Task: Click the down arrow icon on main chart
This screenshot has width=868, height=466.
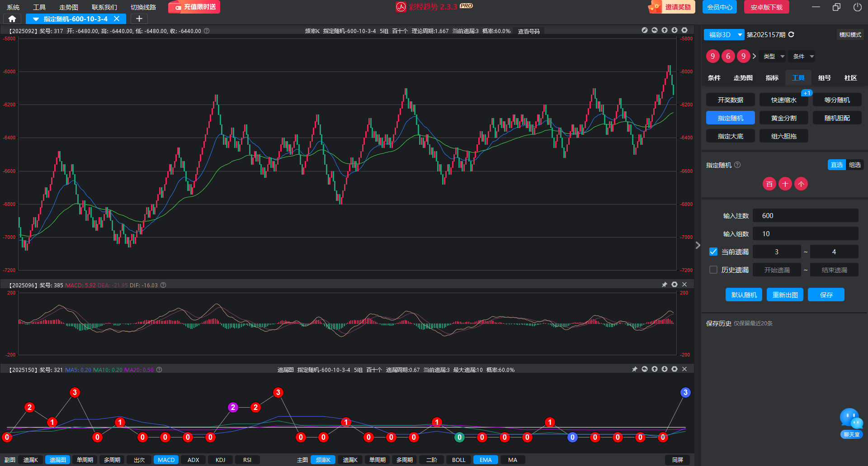Action: (x=675, y=30)
